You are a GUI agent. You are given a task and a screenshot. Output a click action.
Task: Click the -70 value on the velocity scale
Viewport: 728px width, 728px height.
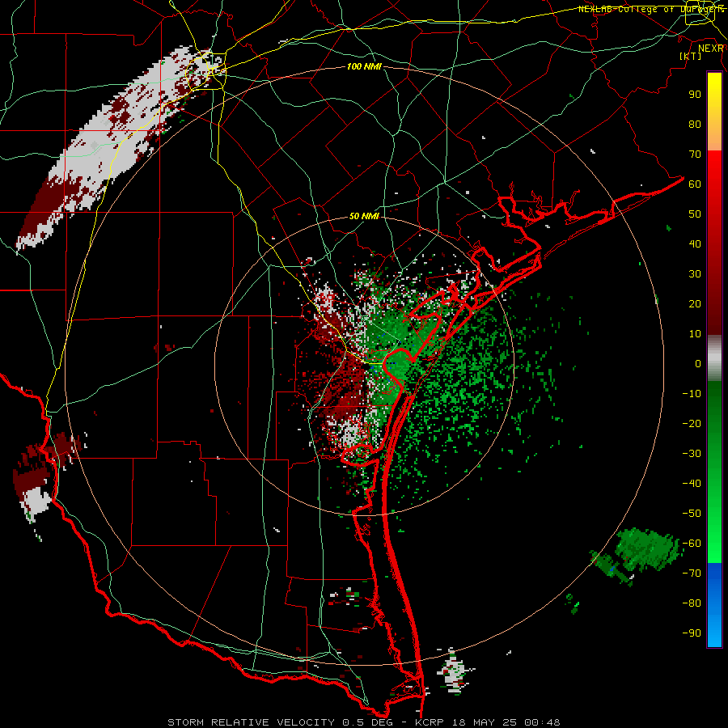[692, 574]
